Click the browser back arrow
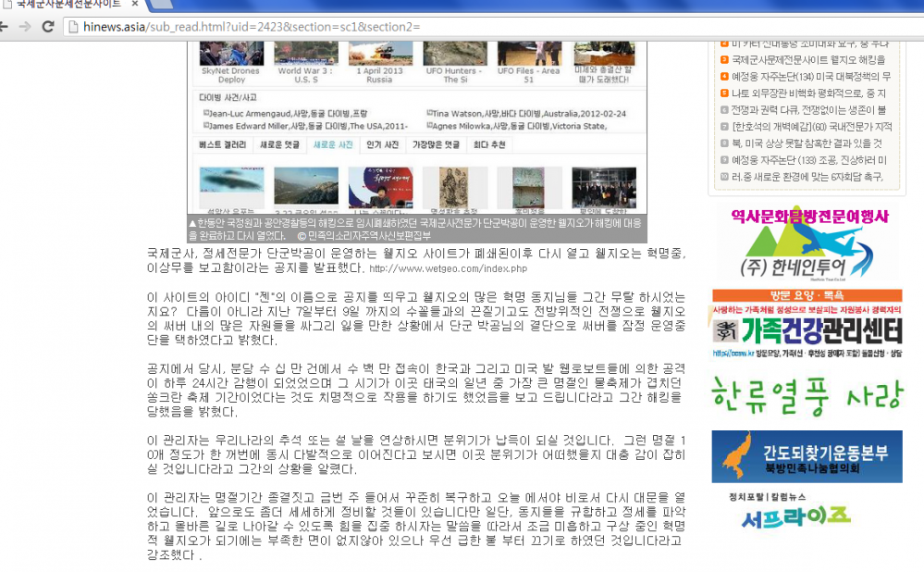Image resolution: width=924 pixels, height=572 pixels. point(4,27)
